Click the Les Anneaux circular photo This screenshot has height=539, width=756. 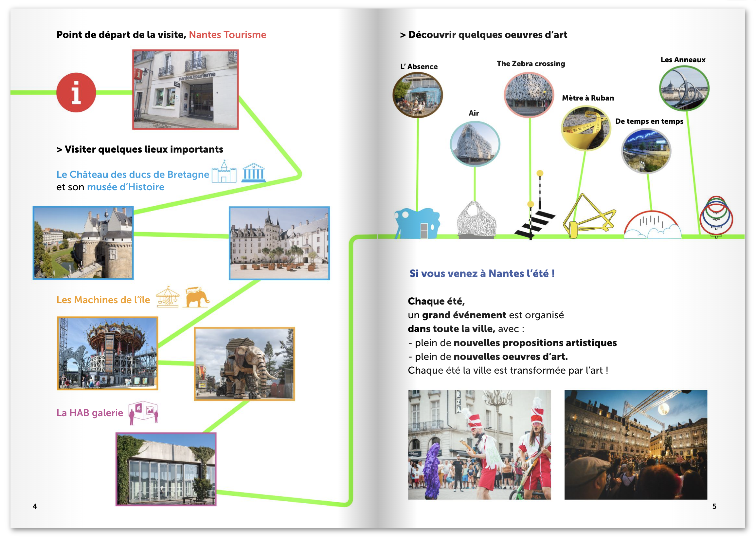tap(684, 88)
